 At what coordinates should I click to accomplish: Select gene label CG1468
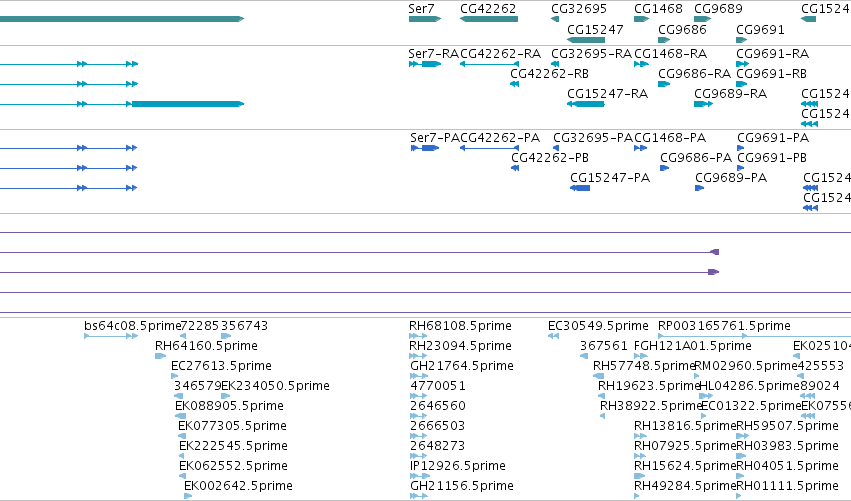pyautogui.click(x=658, y=9)
